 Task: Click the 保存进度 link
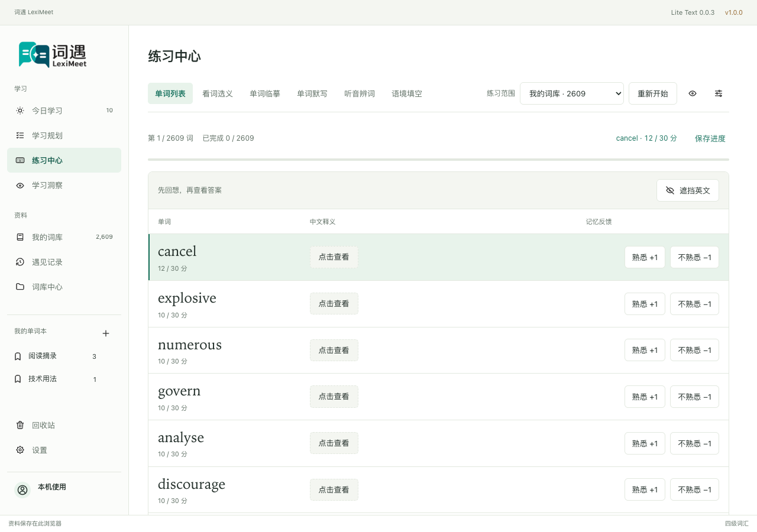pyautogui.click(x=710, y=138)
